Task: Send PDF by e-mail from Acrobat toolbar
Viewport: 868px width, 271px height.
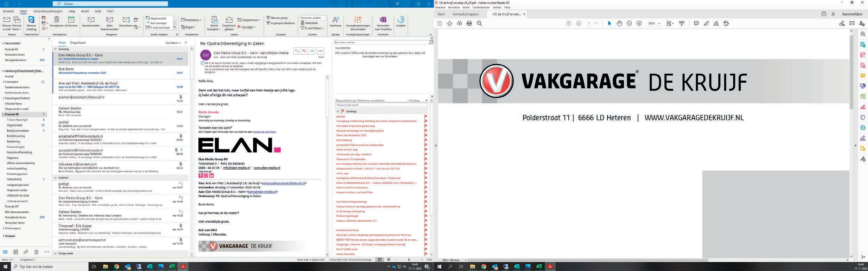Action: pos(852,23)
